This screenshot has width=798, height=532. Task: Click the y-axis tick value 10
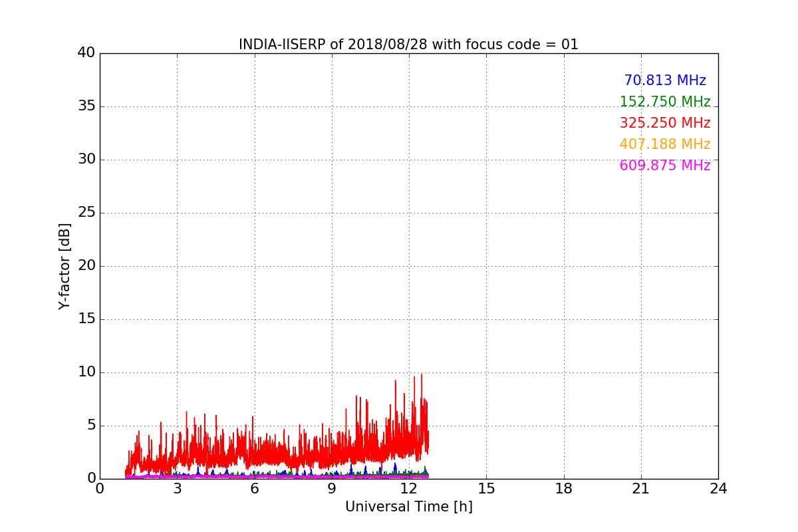coord(86,372)
